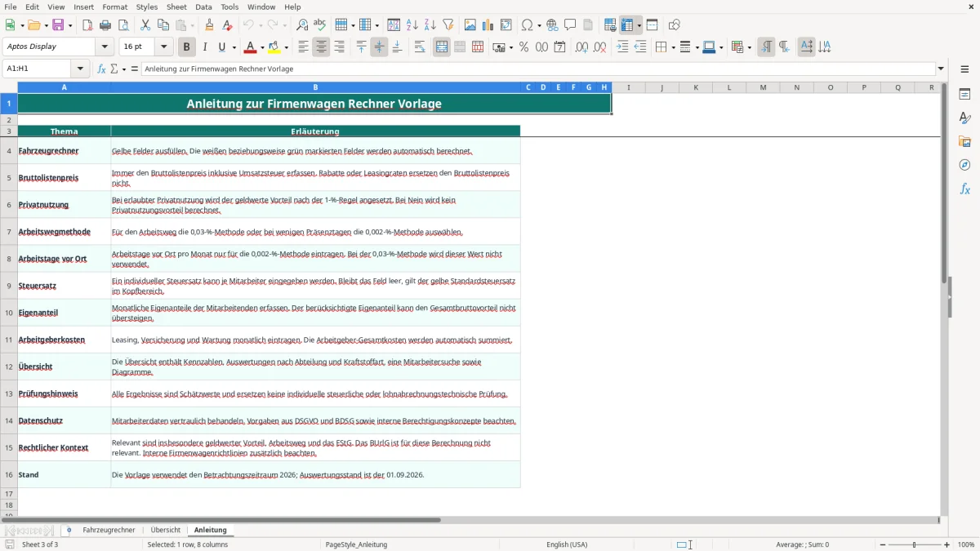This screenshot has width=980, height=551.
Task: Insert a hyperlink
Action: click(552, 25)
